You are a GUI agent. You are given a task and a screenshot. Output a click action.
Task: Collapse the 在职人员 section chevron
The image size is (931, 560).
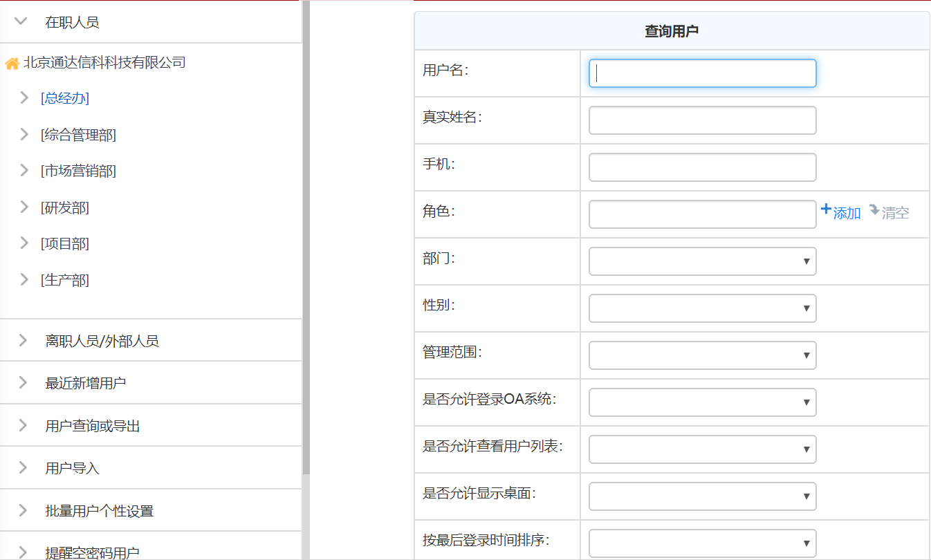tap(21, 21)
